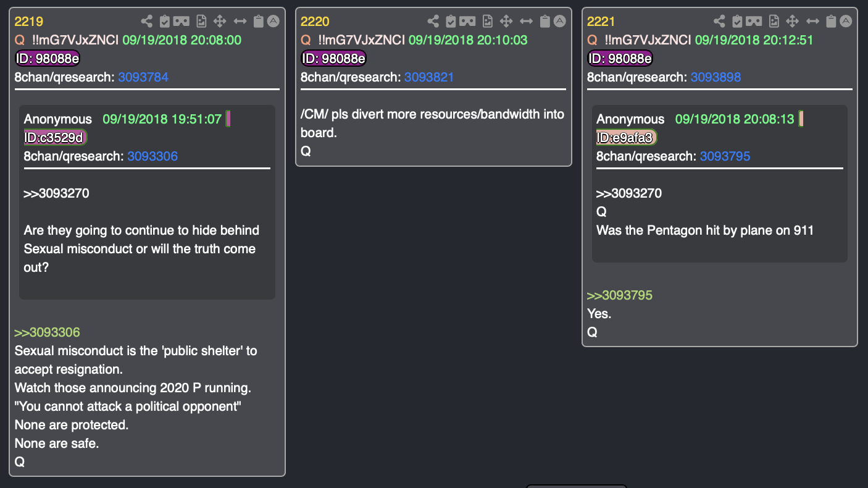Viewport: 868px width, 488px height.
Task: Open post number 2220 link
Action: (315, 22)
